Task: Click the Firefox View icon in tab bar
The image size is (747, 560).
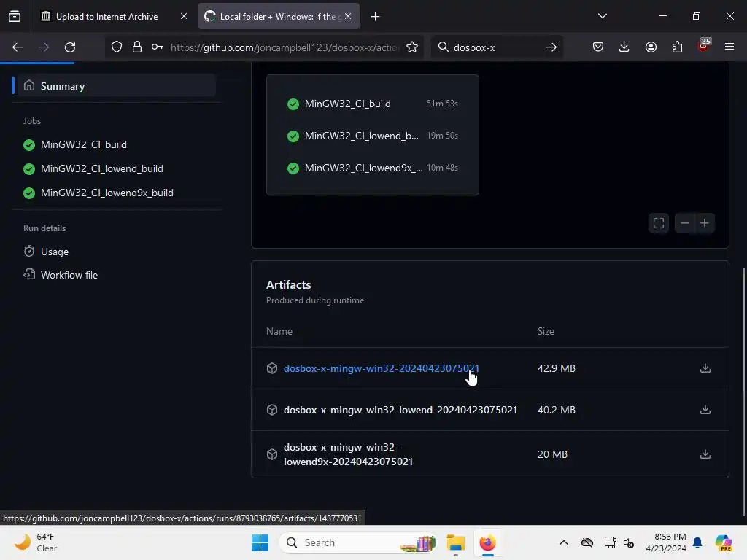Action: pos(15,17)
